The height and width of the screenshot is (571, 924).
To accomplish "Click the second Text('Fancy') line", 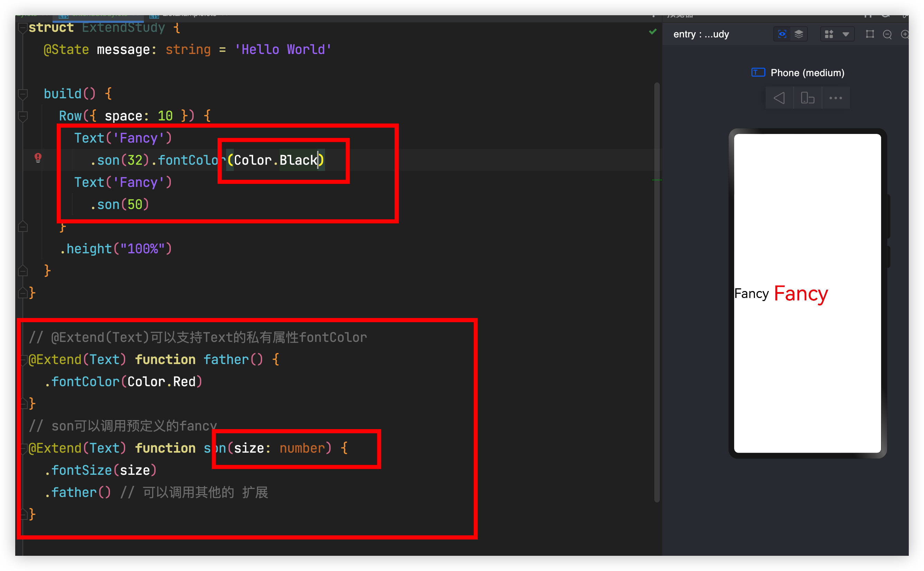I will 123,182.
